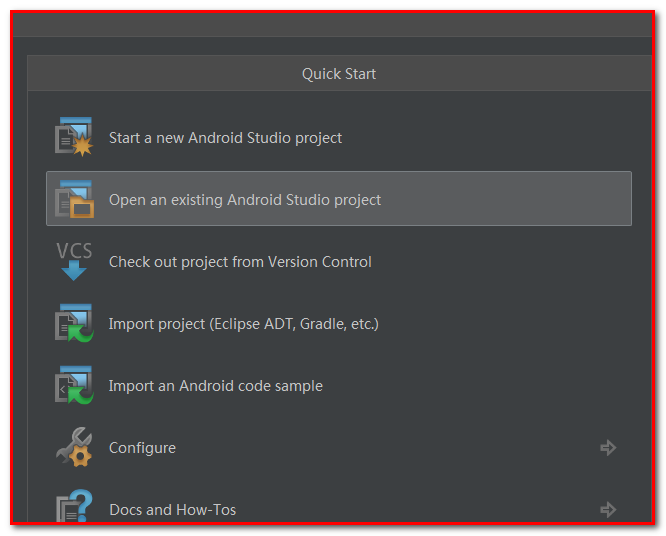Screen dimensions: 666x536
Task: Choose Import an Android code sample text
Action: coord(215,386)
